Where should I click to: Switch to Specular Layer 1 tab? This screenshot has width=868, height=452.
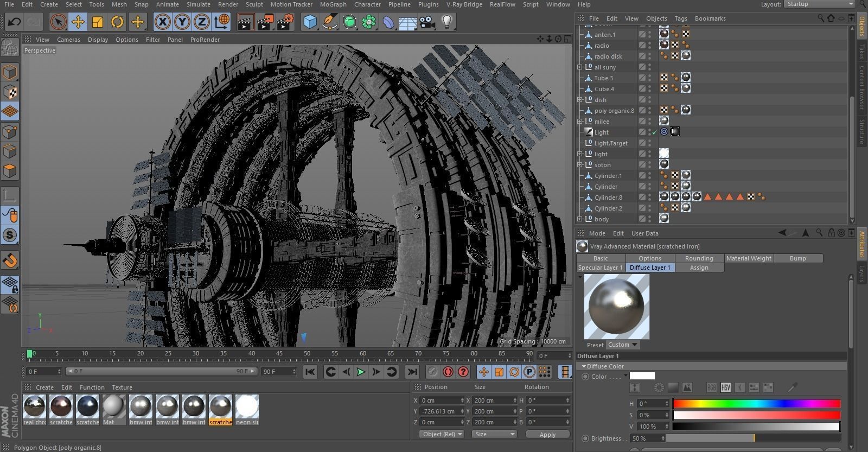[601, 268]
